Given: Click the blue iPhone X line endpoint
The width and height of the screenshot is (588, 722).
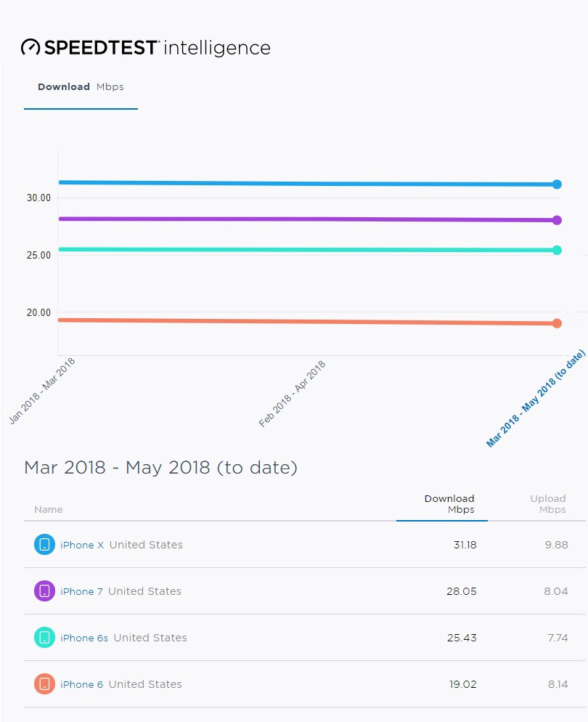Looking at the screenshot, I should coord(557,184).
